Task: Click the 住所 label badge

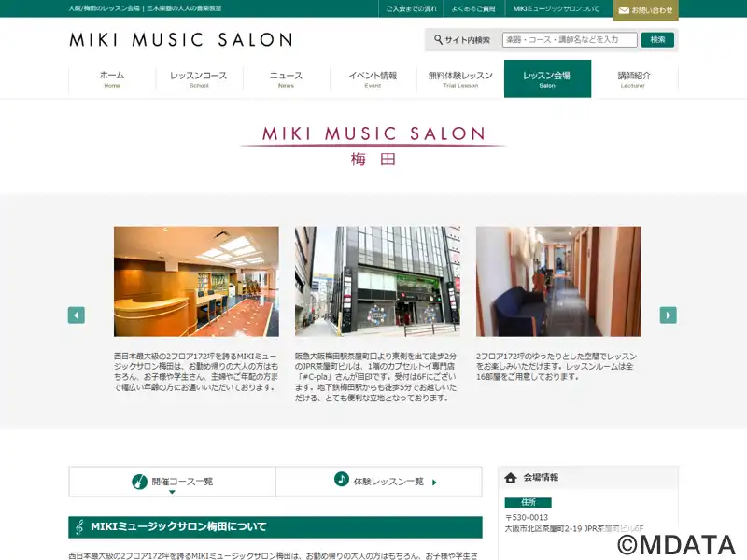Action: pyautogui.click(x=528, y=502)
